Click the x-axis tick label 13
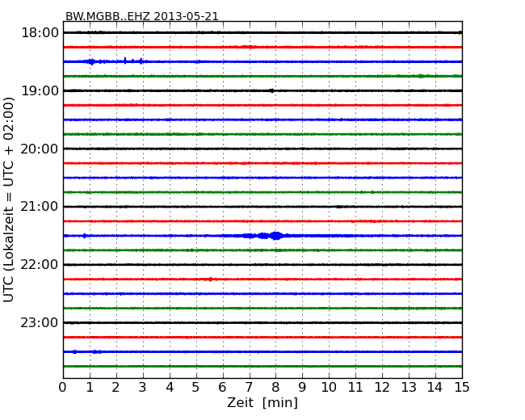The width and height of the screenshot is (525, 420). tap(409, 388)
